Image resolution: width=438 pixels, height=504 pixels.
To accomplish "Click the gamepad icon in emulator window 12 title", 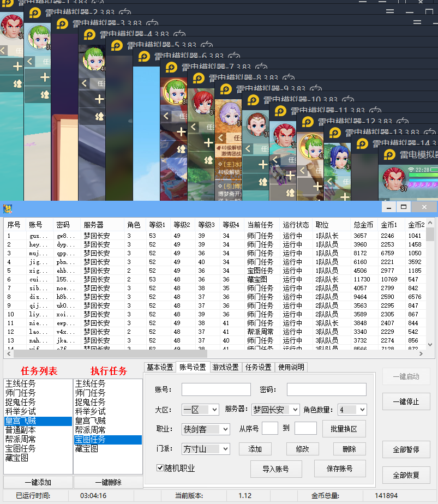I will 403,122.
